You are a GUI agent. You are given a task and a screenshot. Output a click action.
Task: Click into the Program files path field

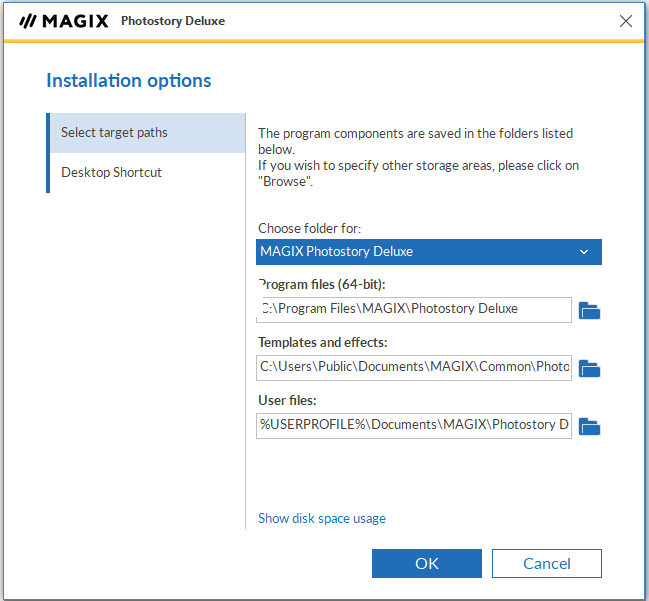point(414,309)
